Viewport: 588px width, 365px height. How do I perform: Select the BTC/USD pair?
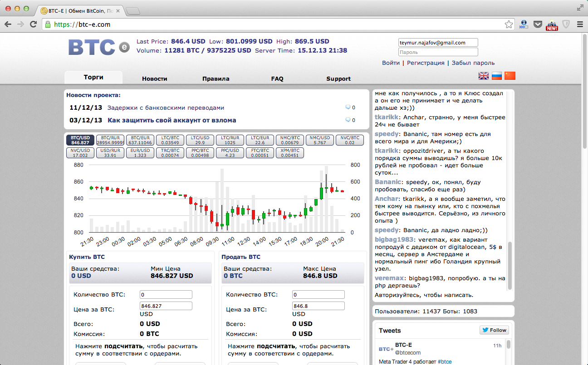pos(80,140)
